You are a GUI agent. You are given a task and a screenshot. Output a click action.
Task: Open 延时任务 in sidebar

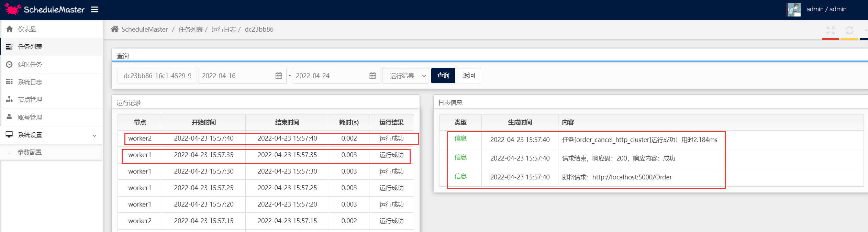pos(52,64)
